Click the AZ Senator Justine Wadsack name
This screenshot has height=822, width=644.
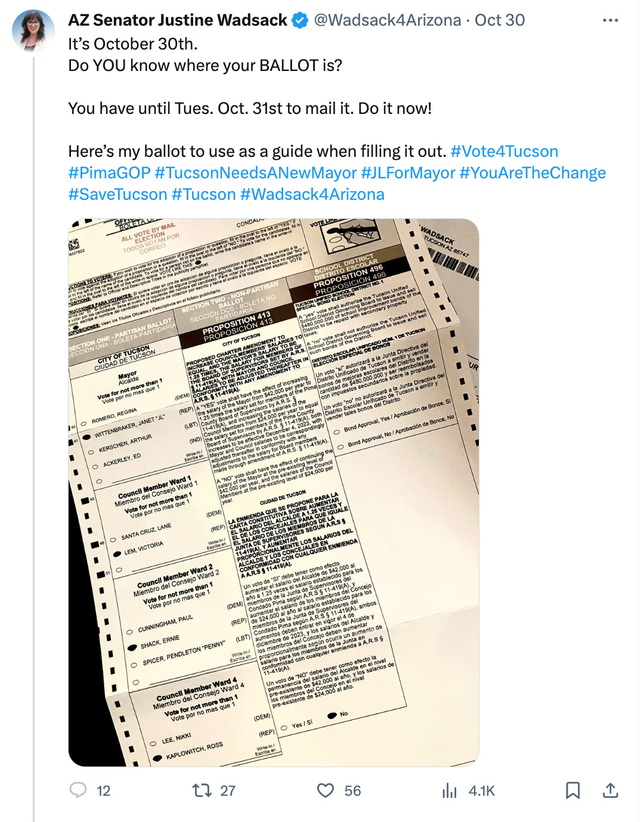click(x=178, y=20)
